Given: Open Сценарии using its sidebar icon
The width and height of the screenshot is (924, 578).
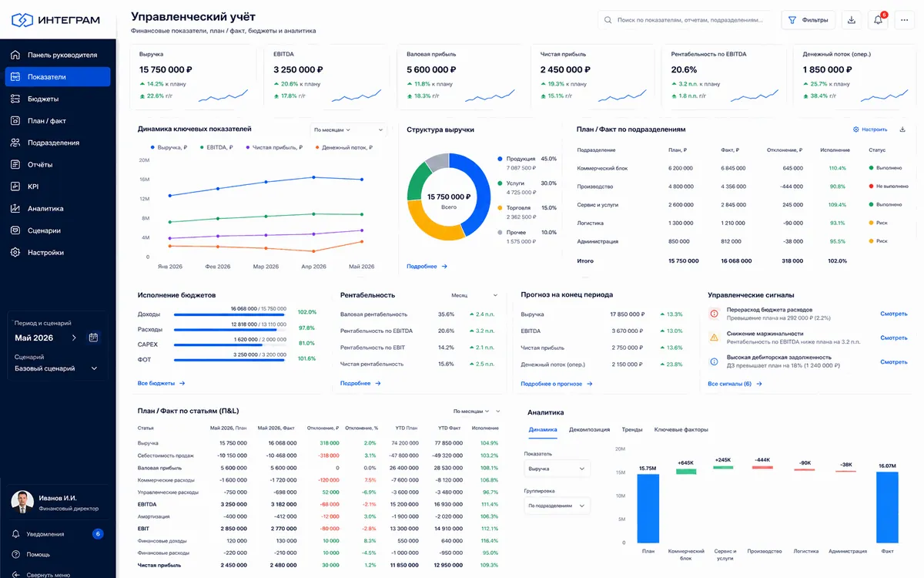Looking at the screenshot, I should (15, 230).
